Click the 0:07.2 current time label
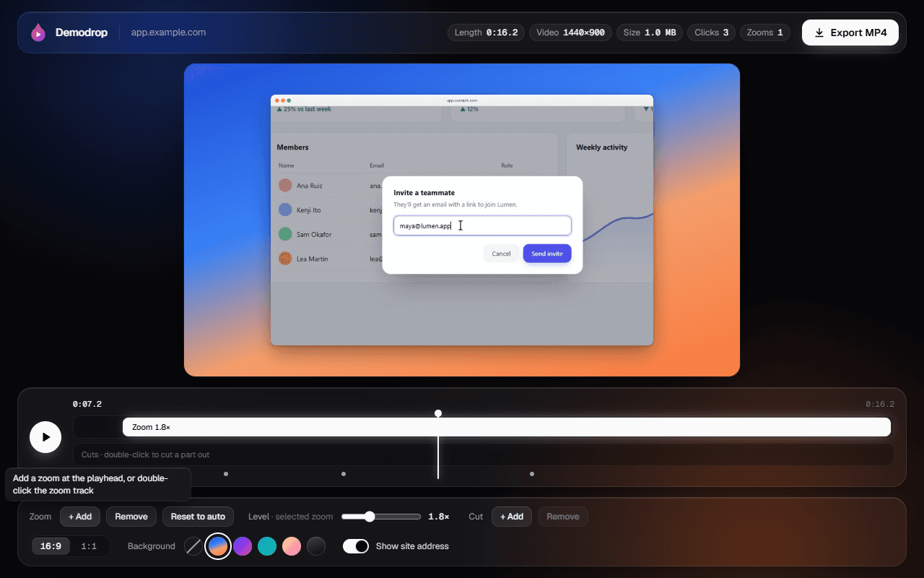This screenshot has width=924, height=578. pyautogui.click(x=87, y=404)
